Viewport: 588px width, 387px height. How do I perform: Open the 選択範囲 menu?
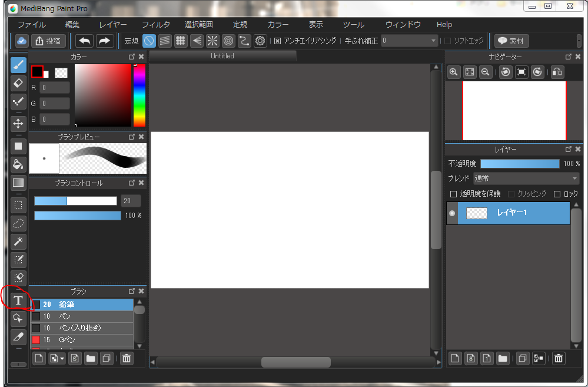199,25
